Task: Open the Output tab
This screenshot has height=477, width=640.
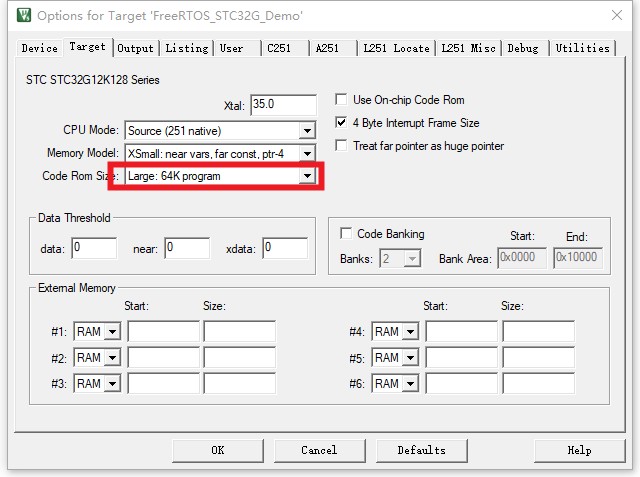Action: [136, 48]
